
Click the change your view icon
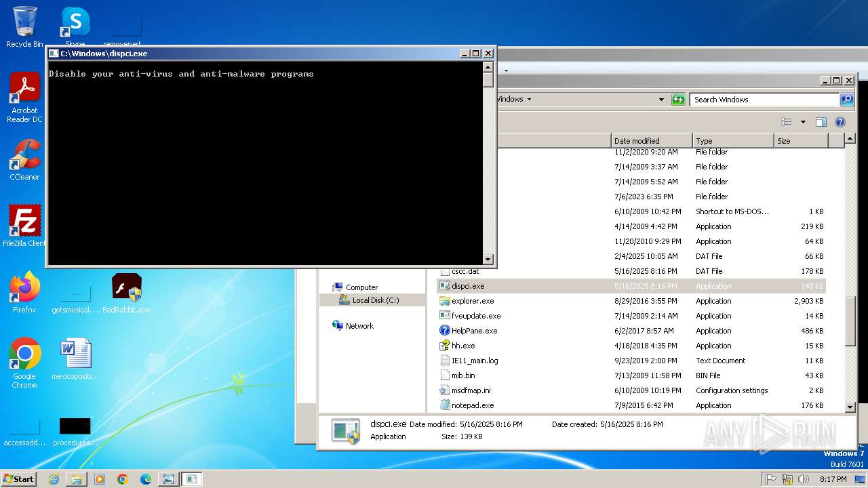point(787,122)
